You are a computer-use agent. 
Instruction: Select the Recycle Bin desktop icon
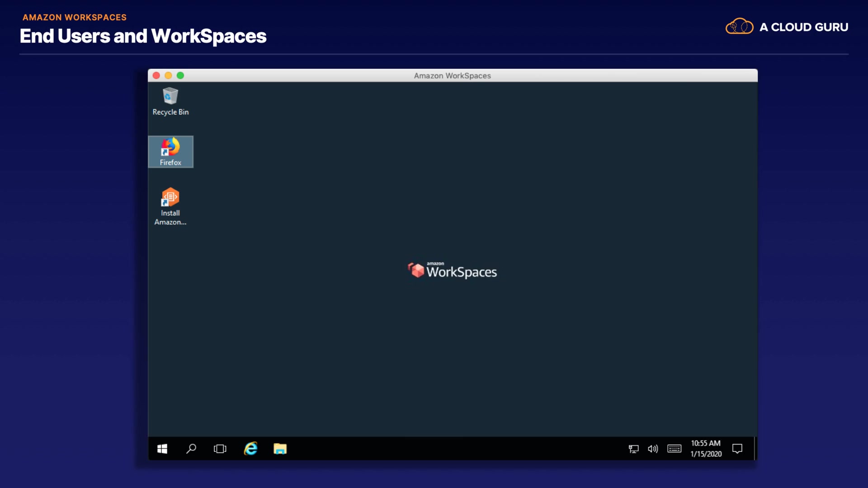[170, 101]
